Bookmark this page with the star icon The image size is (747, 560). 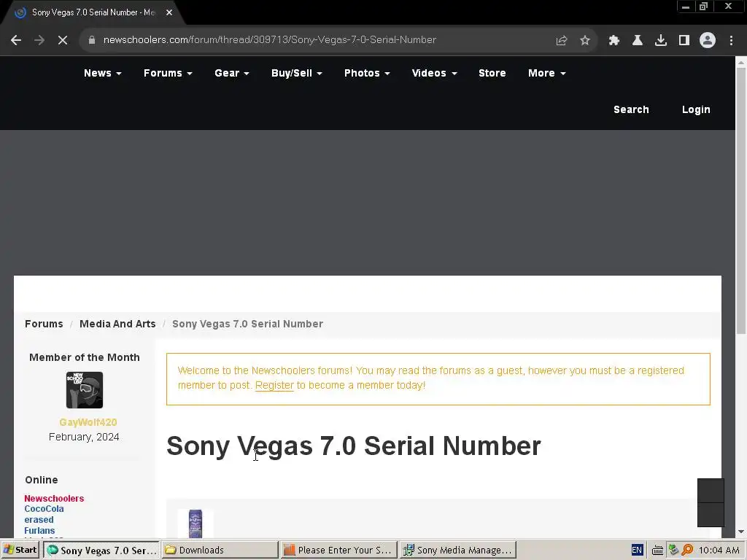(585, 41)
